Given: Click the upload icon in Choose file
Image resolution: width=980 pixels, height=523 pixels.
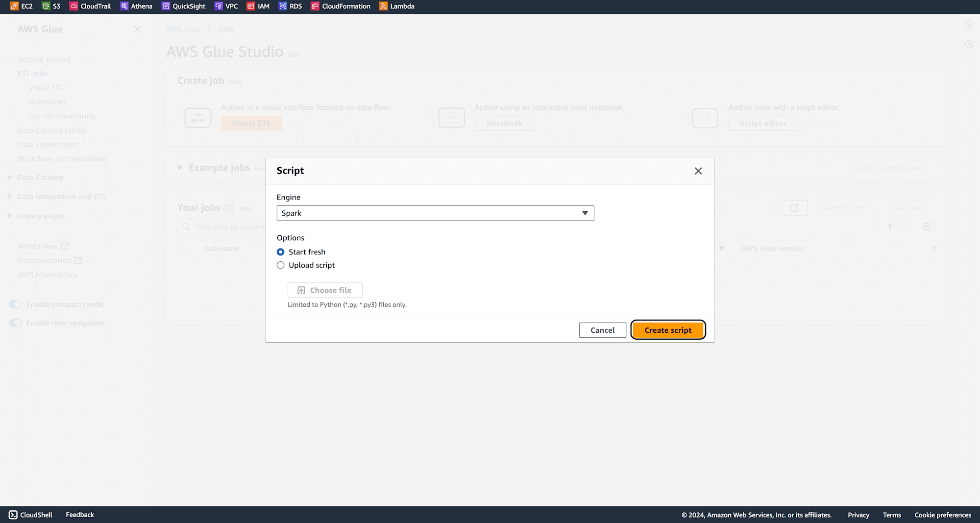Looking at the screenshot, I should tap(301, 291).
